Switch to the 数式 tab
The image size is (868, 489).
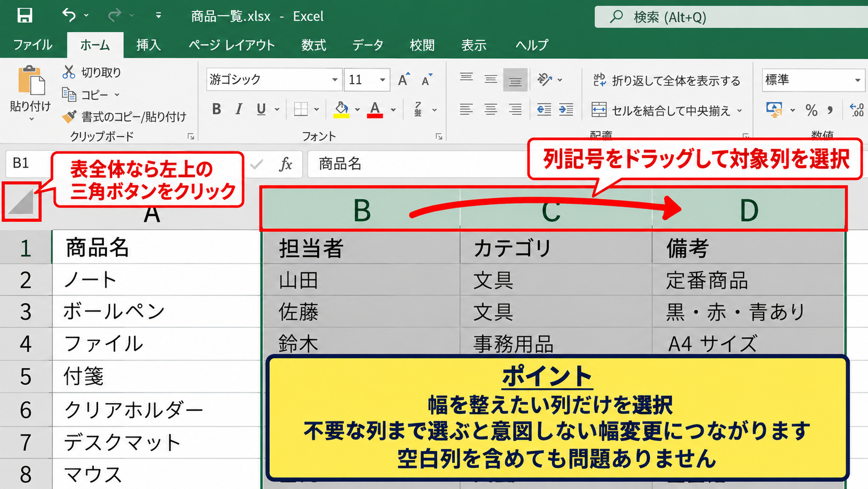(314, 45)
